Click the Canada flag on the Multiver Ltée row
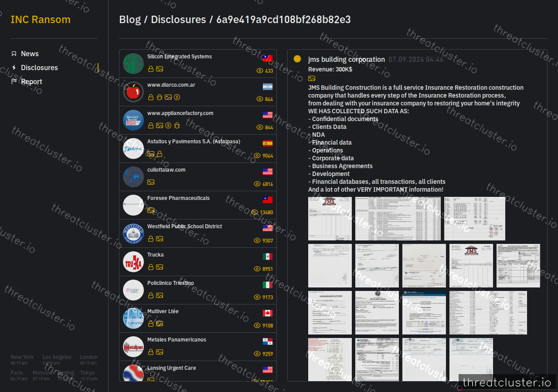 [268, 313]
